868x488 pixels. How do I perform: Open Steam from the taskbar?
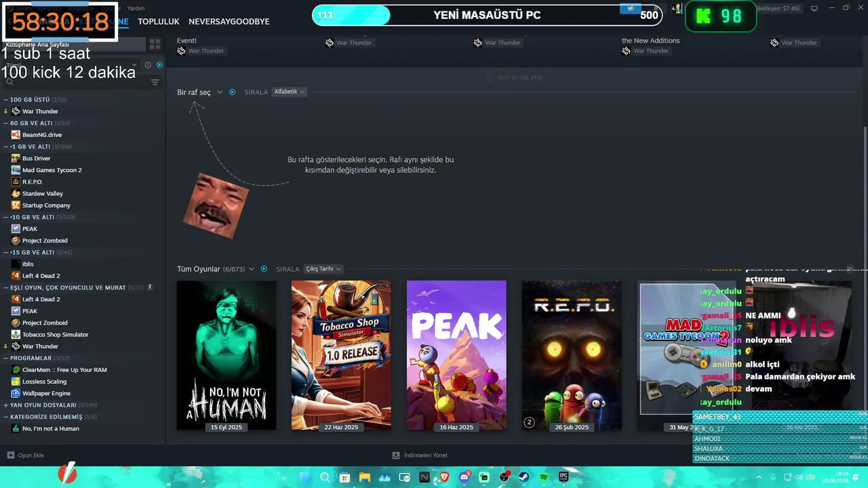pyautogui.click(x=524, y=478)
